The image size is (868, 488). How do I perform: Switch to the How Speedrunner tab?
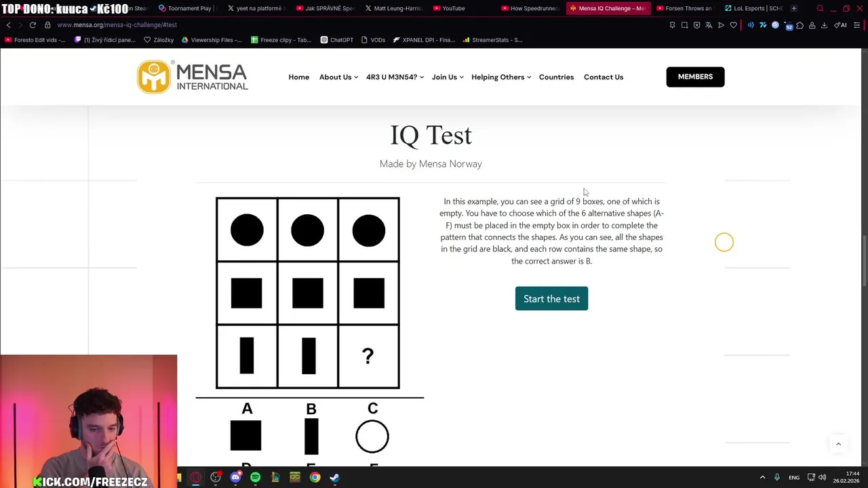click(x=531, y=8)
